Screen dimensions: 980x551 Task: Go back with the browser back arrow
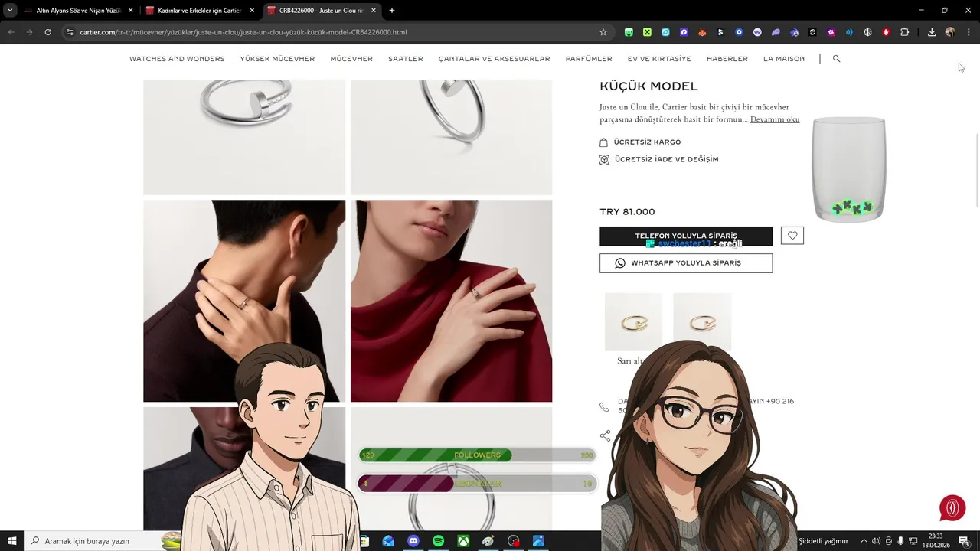tap(11, 32)
